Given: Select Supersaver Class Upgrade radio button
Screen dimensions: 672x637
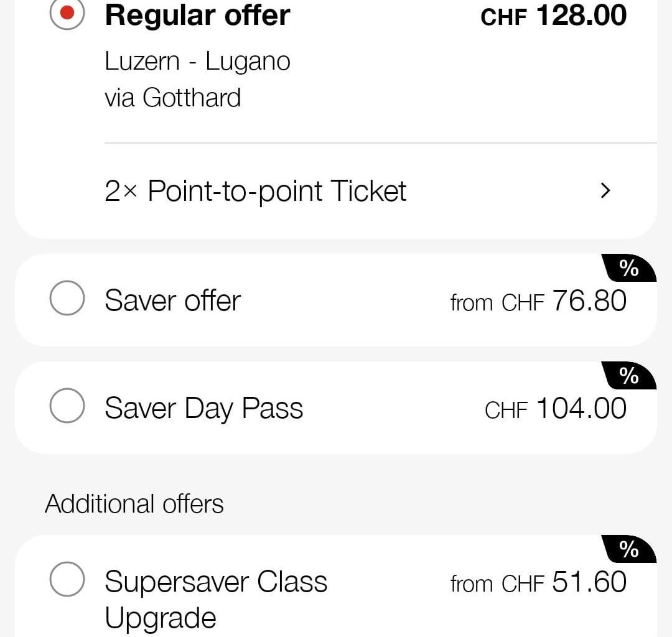Looking at the screenshot, I should click(x=67, y=579).
